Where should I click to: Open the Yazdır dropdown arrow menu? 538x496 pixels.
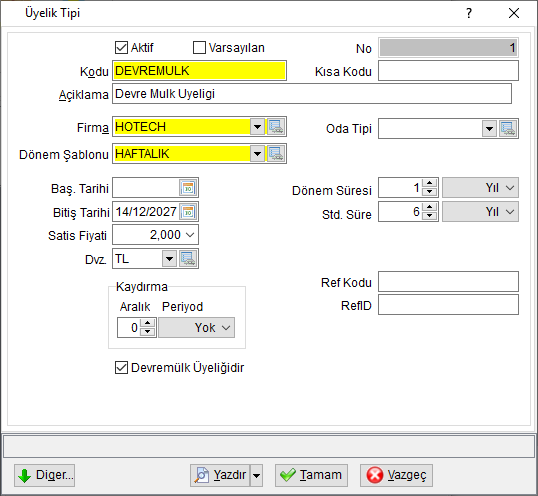[x=256, y=475]
